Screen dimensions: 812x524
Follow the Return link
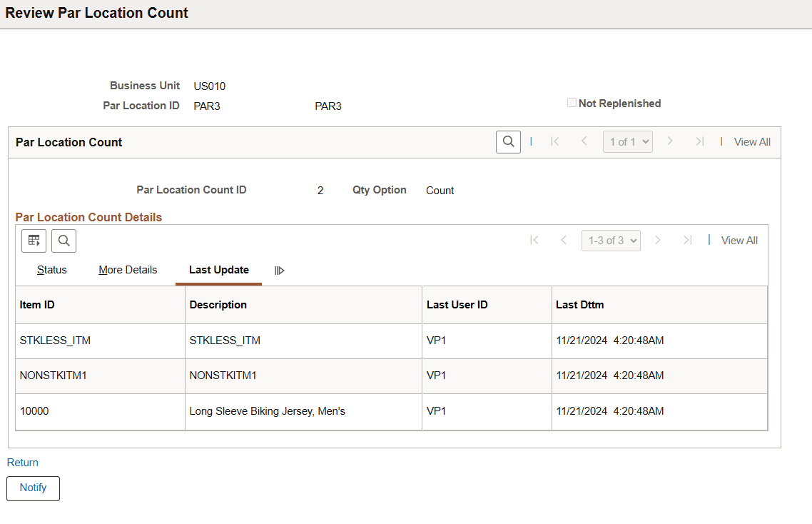[x=22, y=462]
